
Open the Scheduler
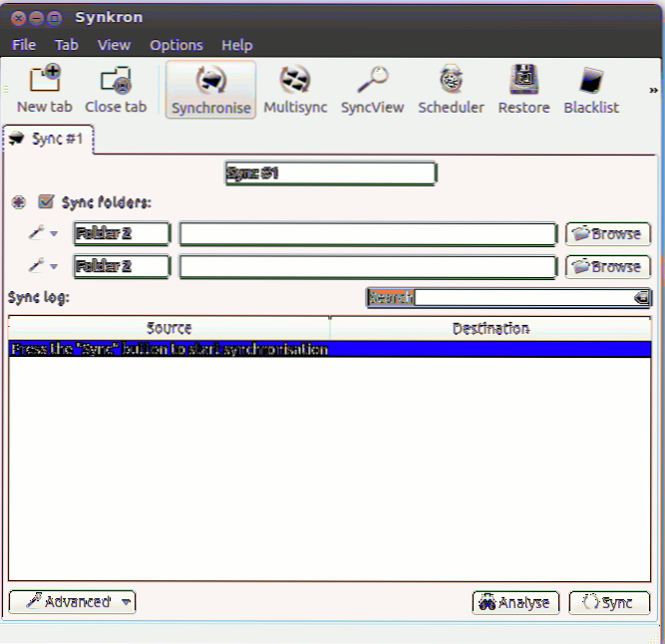[451, 89]
